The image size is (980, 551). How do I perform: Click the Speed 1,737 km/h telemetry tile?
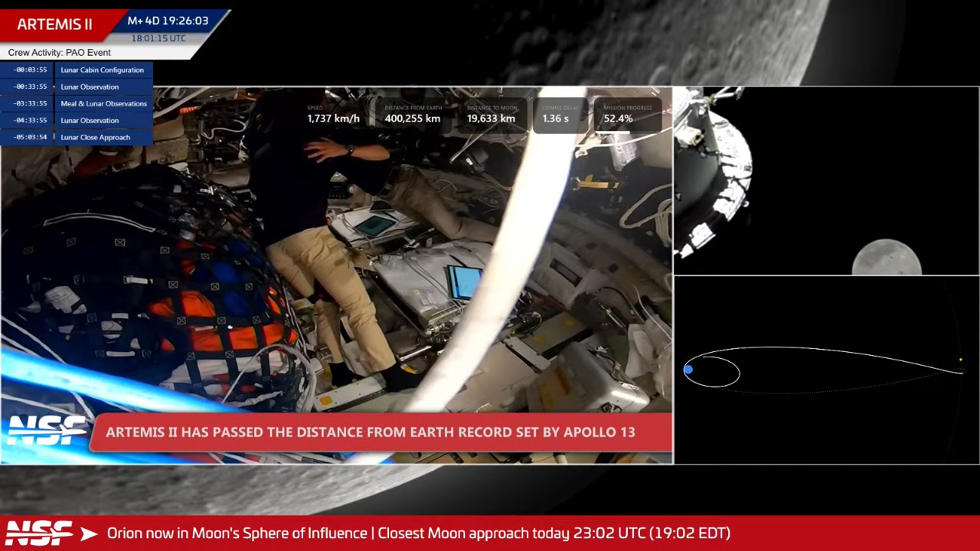[333, 114]
